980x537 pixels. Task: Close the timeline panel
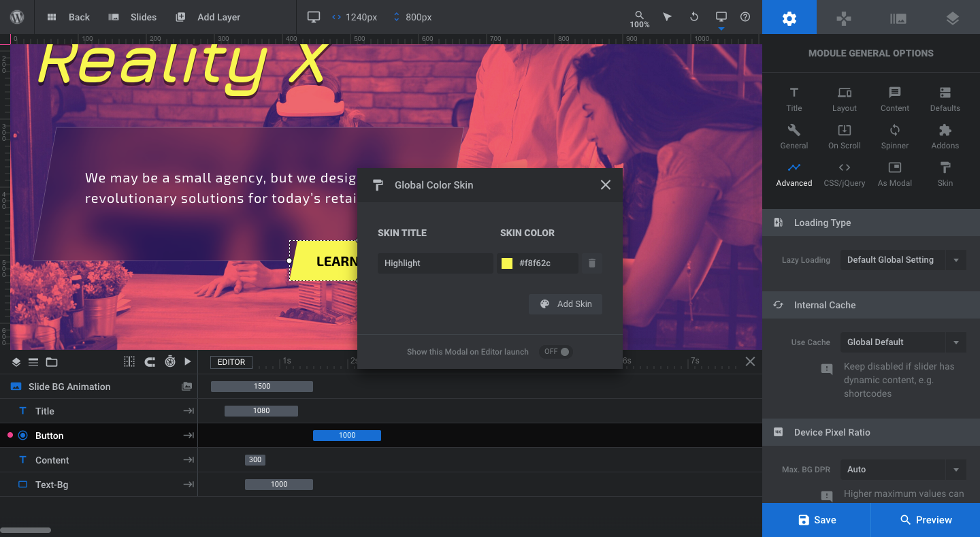click(750, 361)
